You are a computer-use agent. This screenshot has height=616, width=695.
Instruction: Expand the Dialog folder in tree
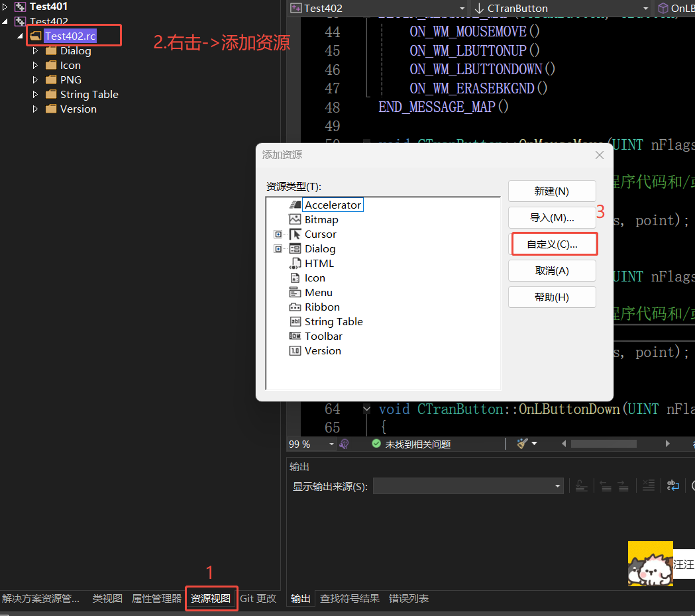click(x=35, y=51)
